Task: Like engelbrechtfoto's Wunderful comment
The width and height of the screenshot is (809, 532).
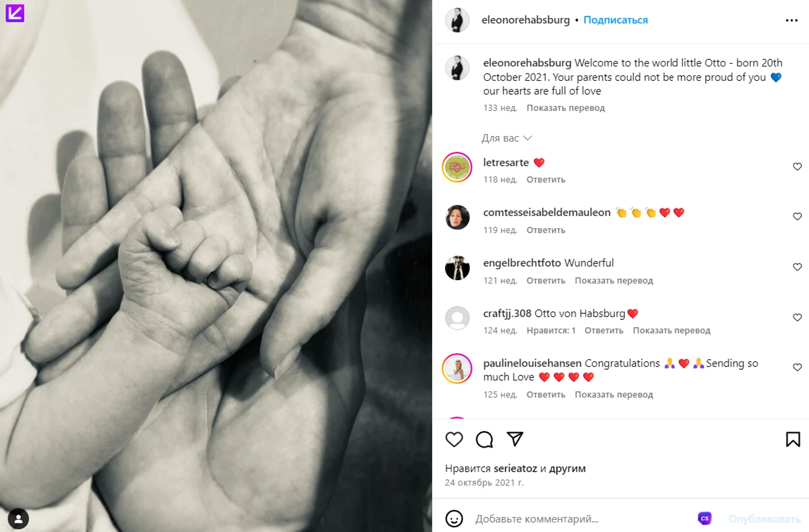Action: [797, 267]
